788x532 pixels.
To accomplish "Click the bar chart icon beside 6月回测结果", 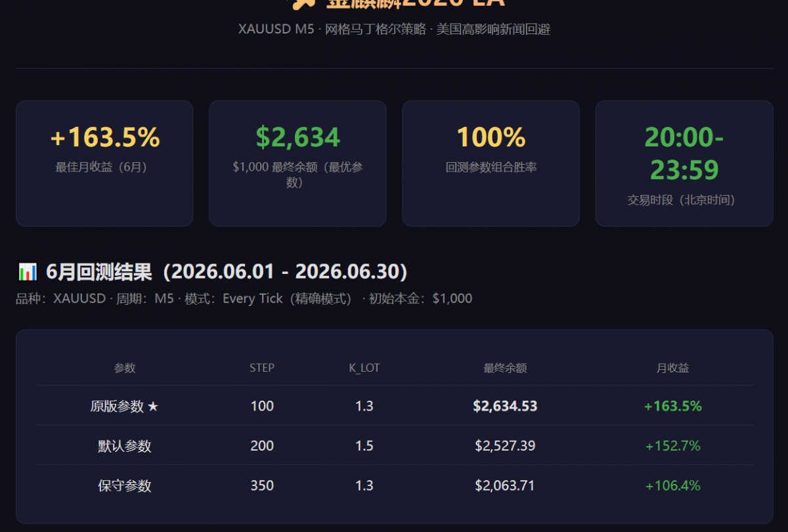I will coord(28,271).
